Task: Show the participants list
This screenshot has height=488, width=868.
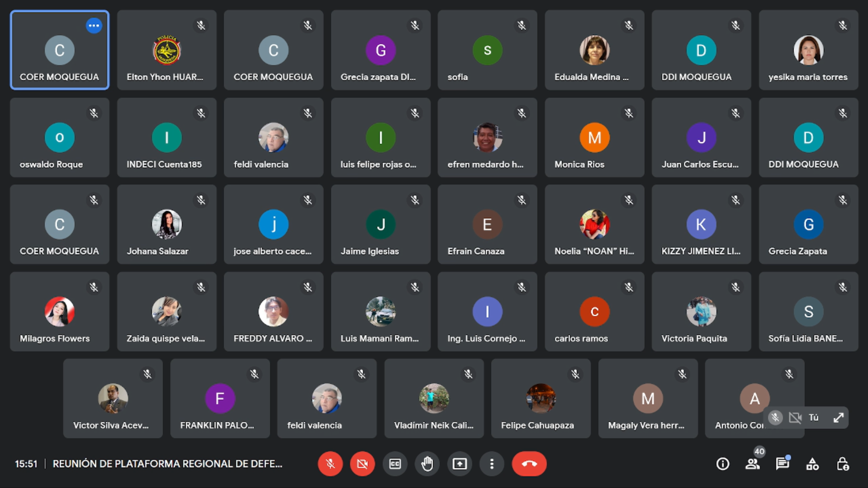Action: pos(753,464)
